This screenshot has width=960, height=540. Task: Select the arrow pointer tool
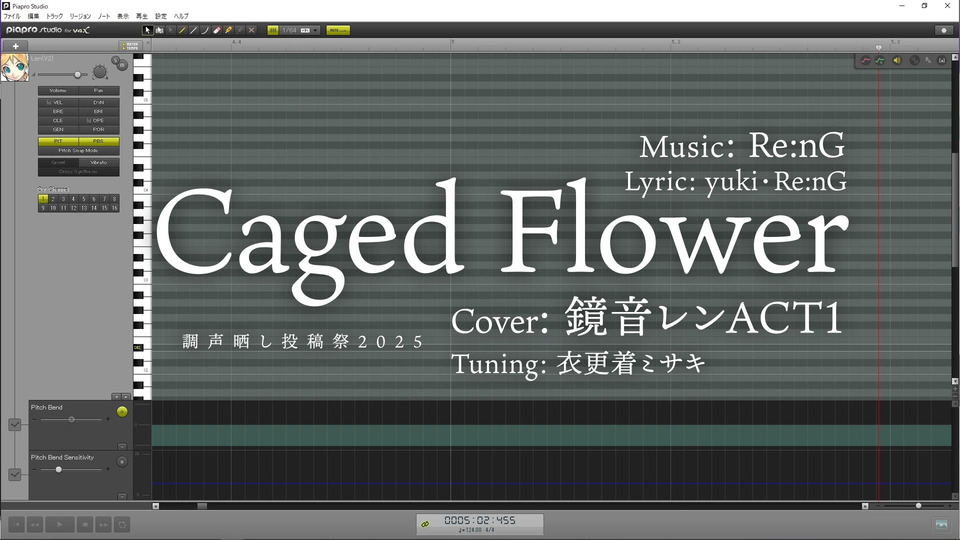pos(148,30)
